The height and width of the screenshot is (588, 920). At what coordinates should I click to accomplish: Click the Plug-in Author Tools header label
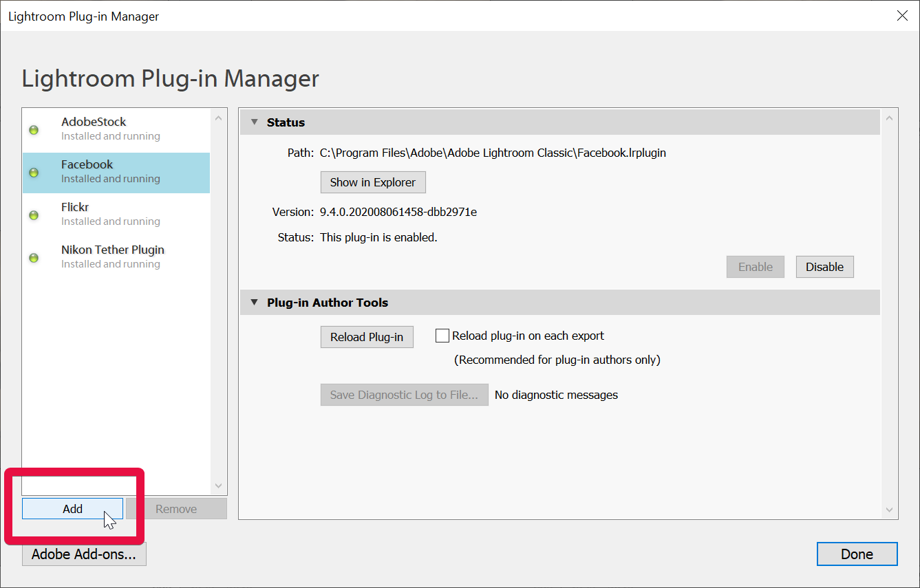[x=328, y=303]
